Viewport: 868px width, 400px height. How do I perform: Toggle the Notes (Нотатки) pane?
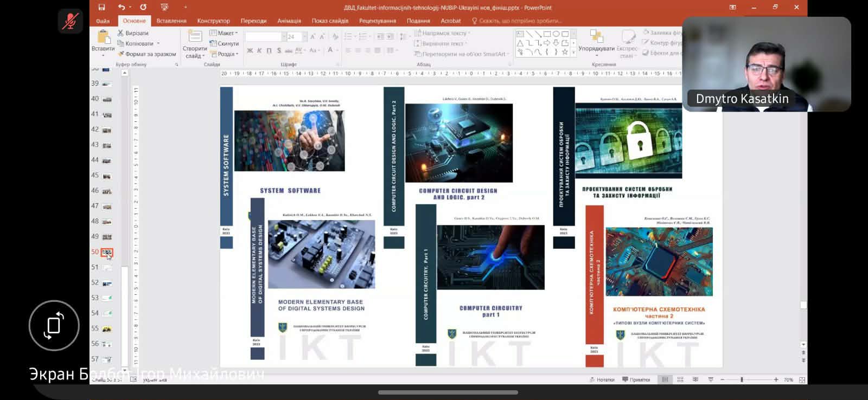(602, 380)
